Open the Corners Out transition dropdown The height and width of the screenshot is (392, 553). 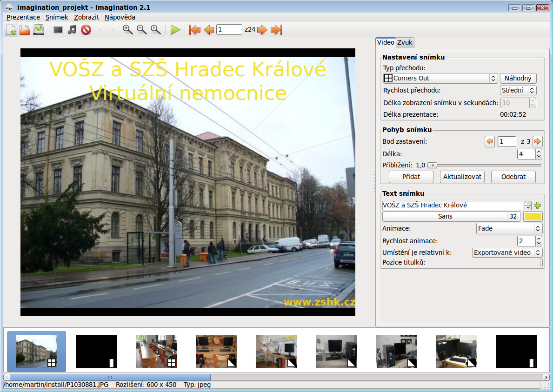(x=440, y=78)
